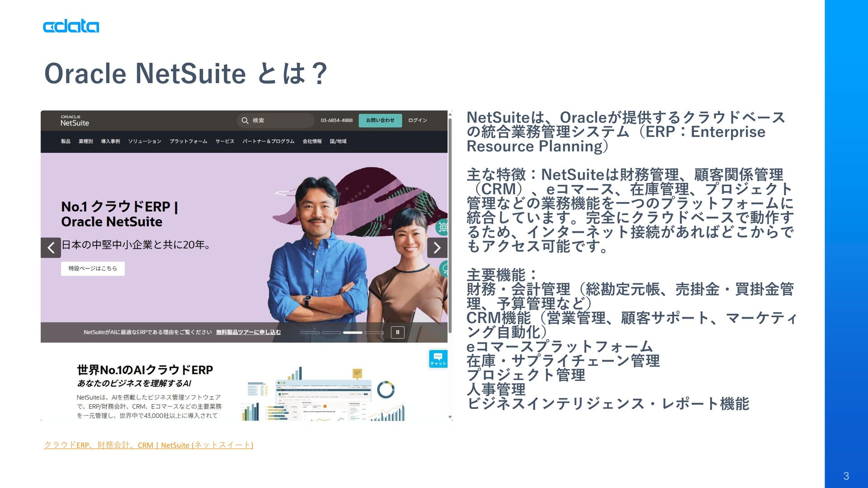Go to next carousel slide arrow

pyautogui.click(x=437, y=248)
